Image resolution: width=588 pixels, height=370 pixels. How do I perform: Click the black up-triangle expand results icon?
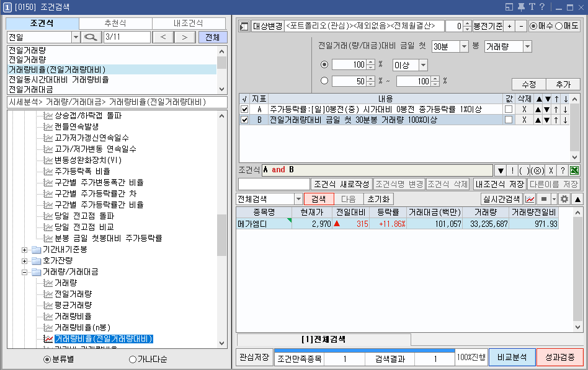tap(577, 199)
